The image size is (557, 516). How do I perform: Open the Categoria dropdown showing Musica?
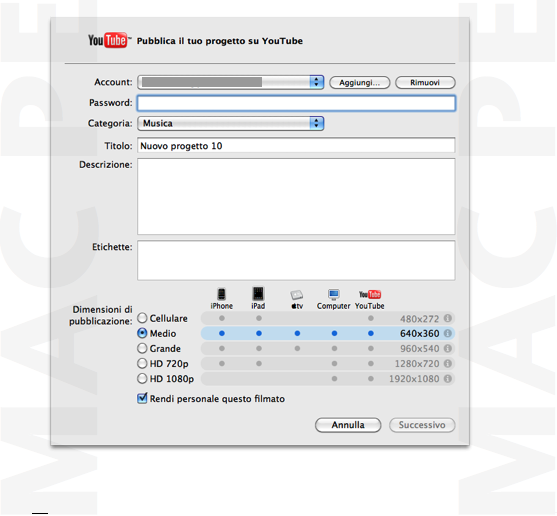pos(231,123)
